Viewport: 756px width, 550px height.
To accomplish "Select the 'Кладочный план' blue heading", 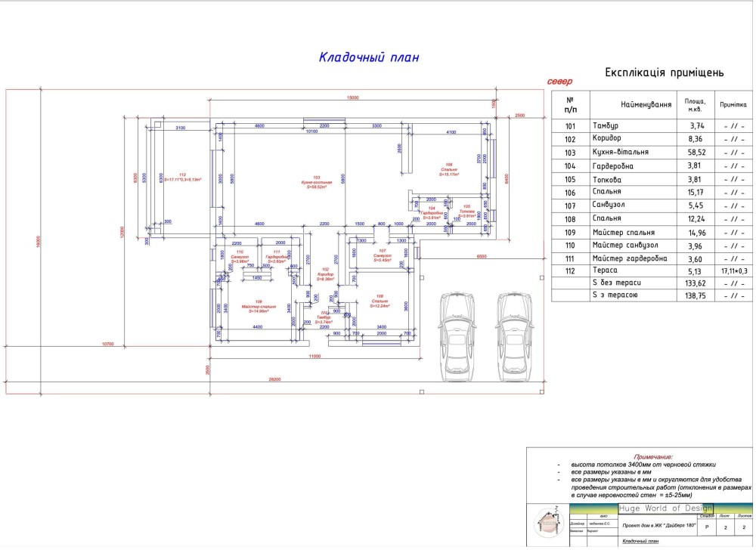I will click(368, 57).
